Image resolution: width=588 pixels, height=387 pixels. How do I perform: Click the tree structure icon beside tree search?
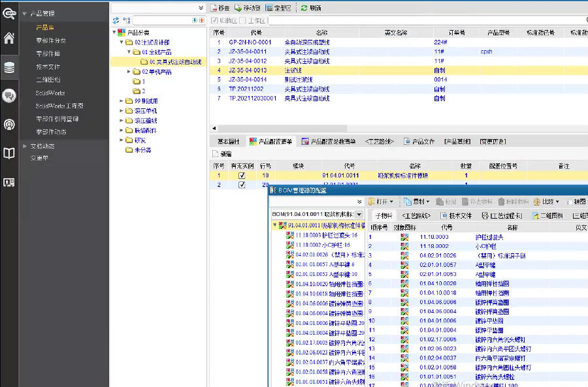[x=127, y=21]
